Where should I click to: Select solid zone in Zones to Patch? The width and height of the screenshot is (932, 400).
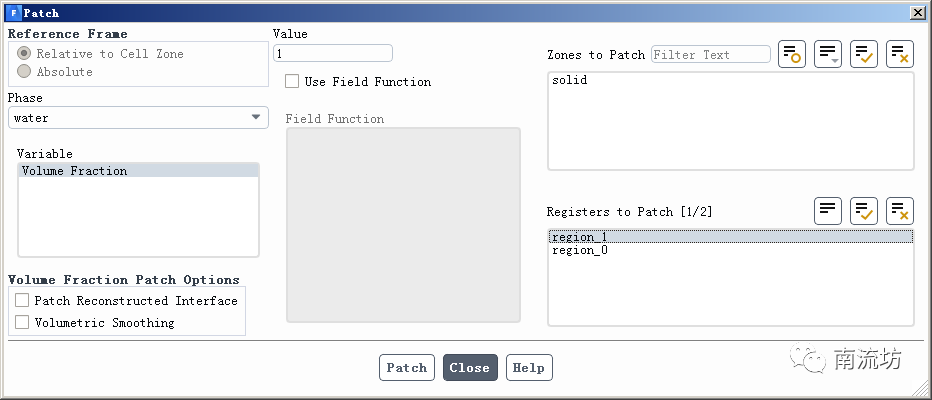[570, 80]
